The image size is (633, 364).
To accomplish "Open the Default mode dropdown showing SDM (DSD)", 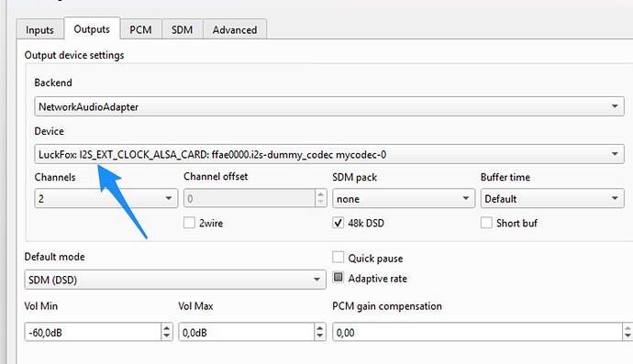I will tap(175, 280).
